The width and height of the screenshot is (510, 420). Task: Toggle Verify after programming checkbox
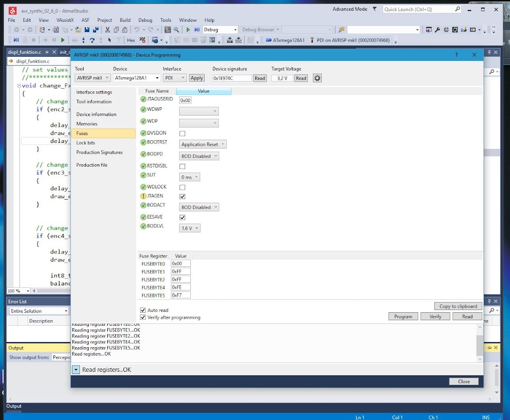[143, 317]
